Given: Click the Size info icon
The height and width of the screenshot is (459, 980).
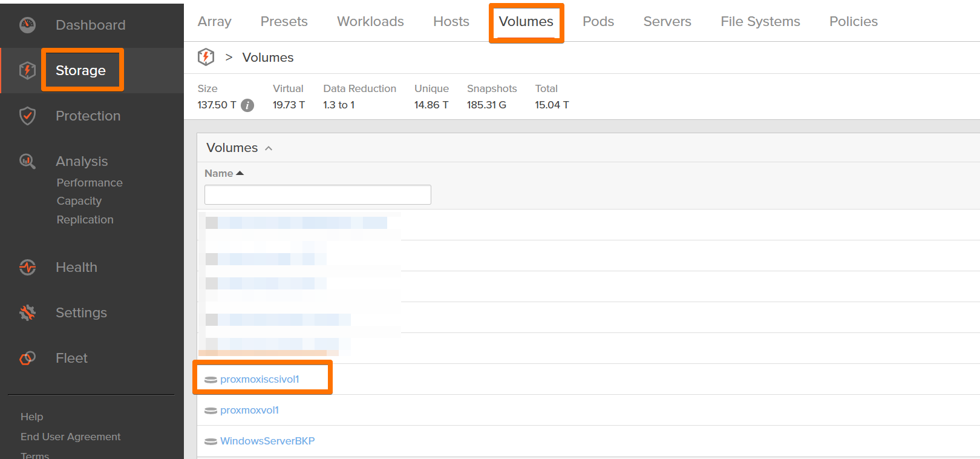Looking at the screenshot, I should (247, 105).
